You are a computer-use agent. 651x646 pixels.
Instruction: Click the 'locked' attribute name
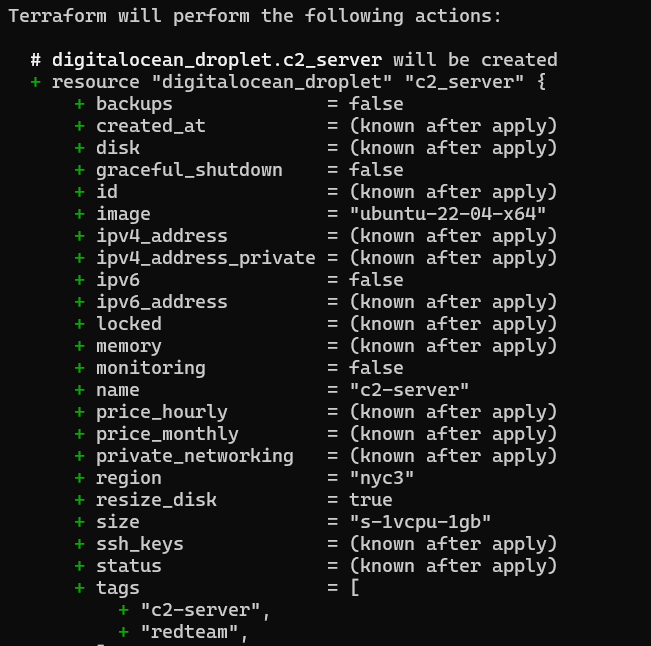point(128,324)
